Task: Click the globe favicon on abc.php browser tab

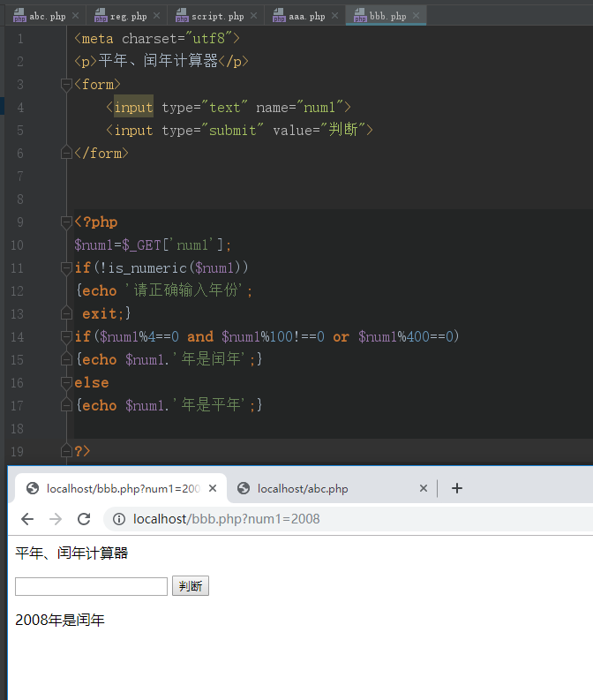Action: [x=244, y=488]
